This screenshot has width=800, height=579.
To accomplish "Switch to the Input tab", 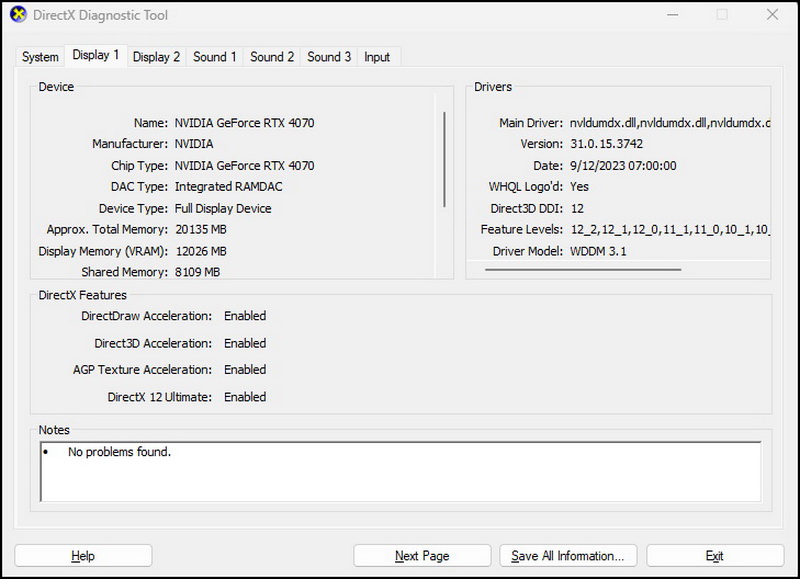I will [x=377, y=57].
